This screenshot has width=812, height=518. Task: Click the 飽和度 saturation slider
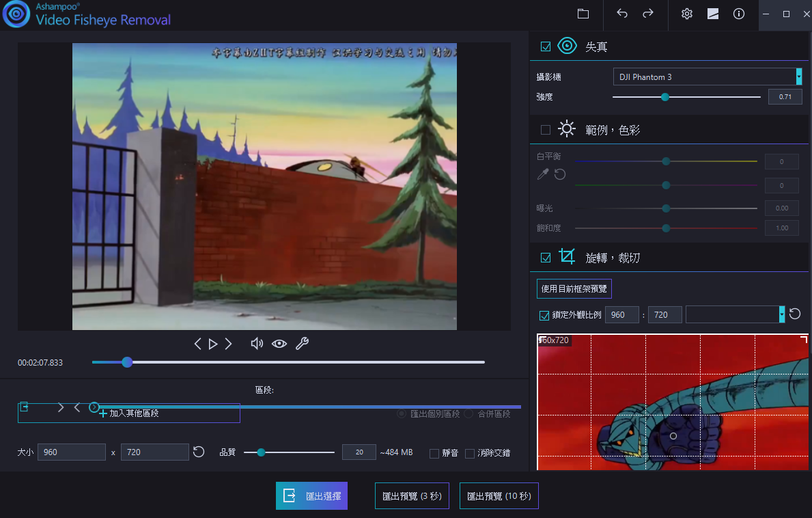click(x=666, y=228)
